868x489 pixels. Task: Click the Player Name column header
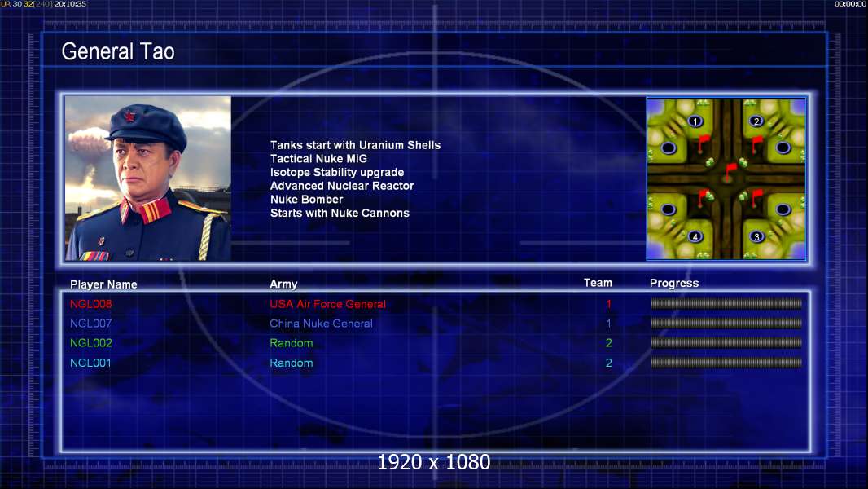[103, 284]
